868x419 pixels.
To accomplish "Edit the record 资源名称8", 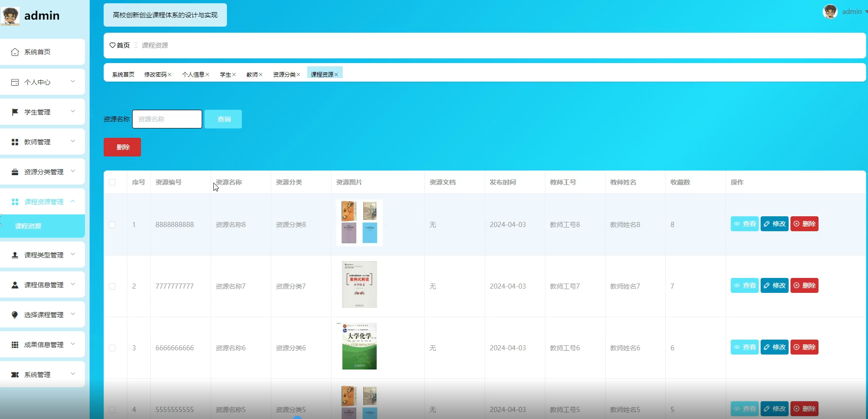I will click(x=775, y=224).
